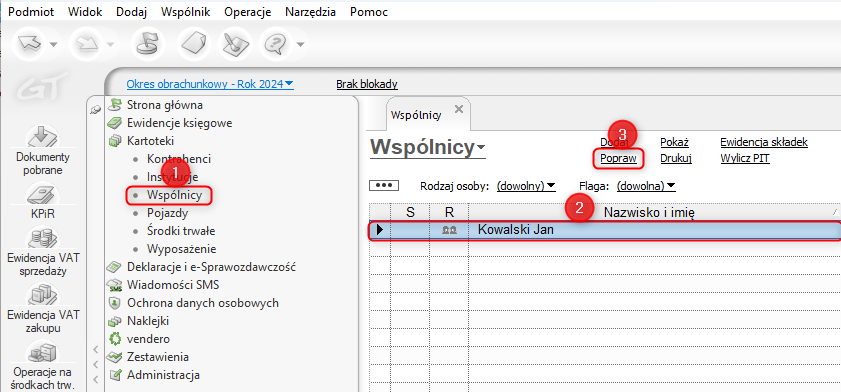Click the Pokaż link
The image size is (841, 392).
675,142
